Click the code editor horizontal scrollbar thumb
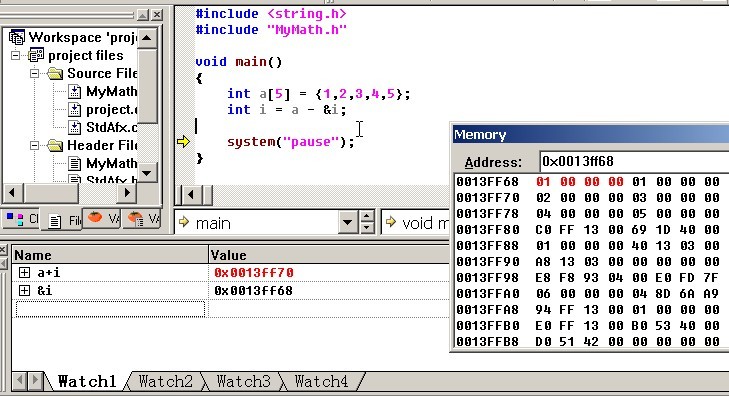The image size is (729, 396). (x=207, y=195)
